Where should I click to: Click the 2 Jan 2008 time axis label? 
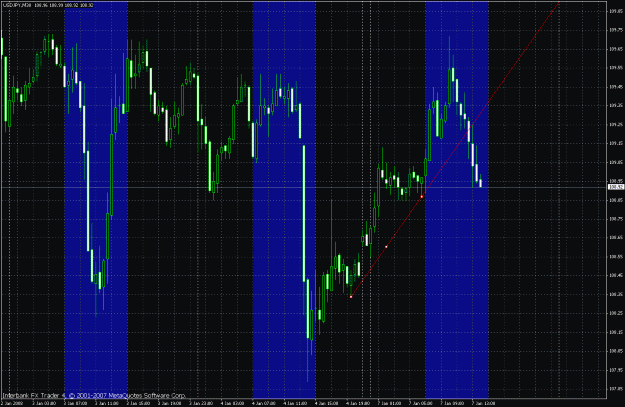14,403
